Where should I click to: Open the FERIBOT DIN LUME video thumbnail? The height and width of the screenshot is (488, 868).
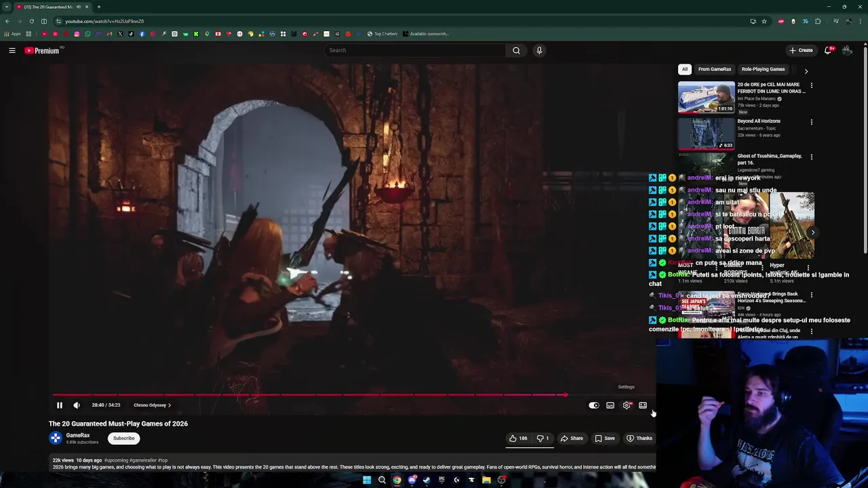tap(706, 98)
